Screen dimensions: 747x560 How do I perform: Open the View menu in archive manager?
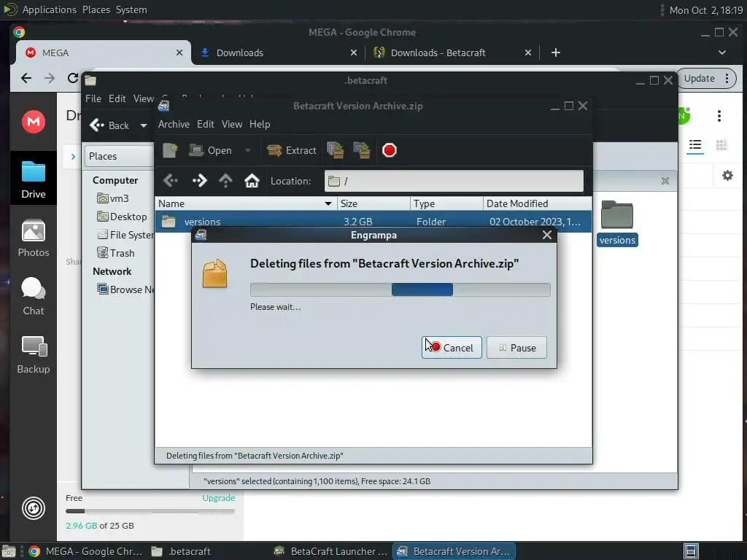pos(231,124)
